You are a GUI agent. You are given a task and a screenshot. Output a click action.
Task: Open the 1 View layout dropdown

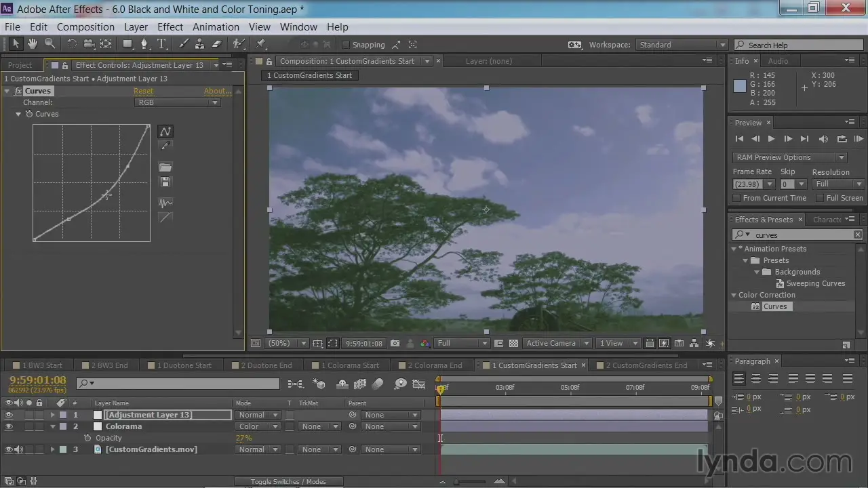pyautogui.click(x=617, y=343)
